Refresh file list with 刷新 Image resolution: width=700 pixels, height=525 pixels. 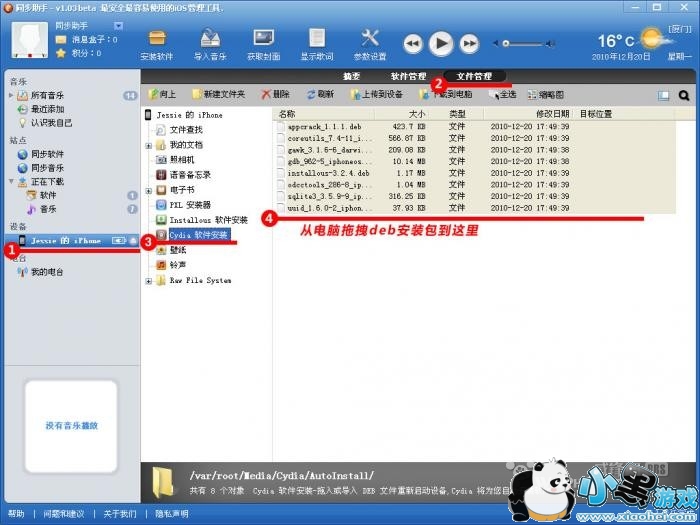tap(321, 95)
